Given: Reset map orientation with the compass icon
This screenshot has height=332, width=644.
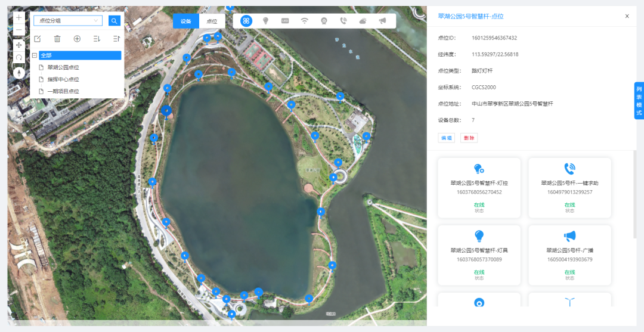Looking at the screenshot, I should click(19, 72).
